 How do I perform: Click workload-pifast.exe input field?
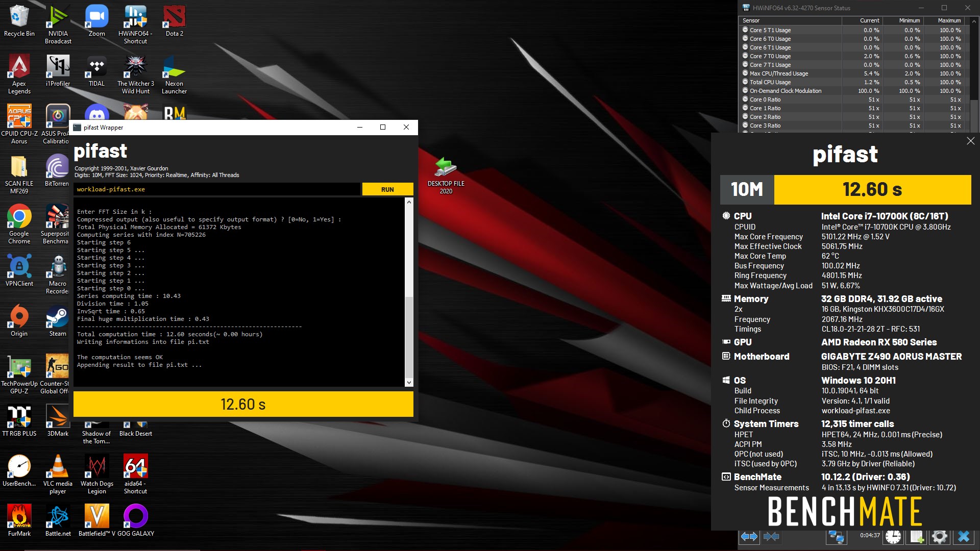216,189
